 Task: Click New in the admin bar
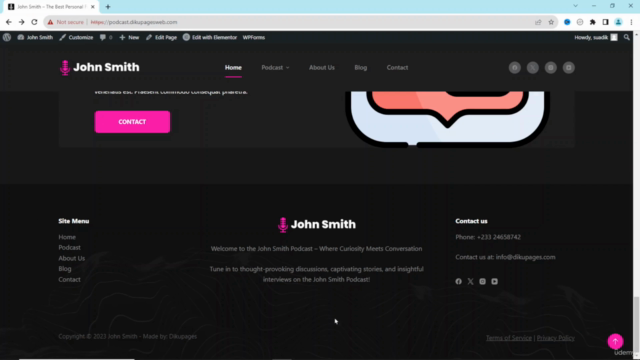[129, 37]
